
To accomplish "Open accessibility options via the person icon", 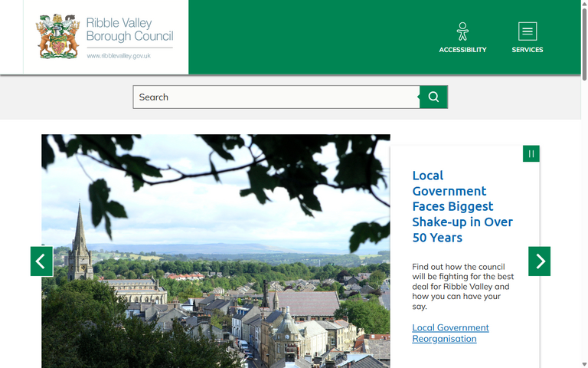I will click(x=462, y=31).
